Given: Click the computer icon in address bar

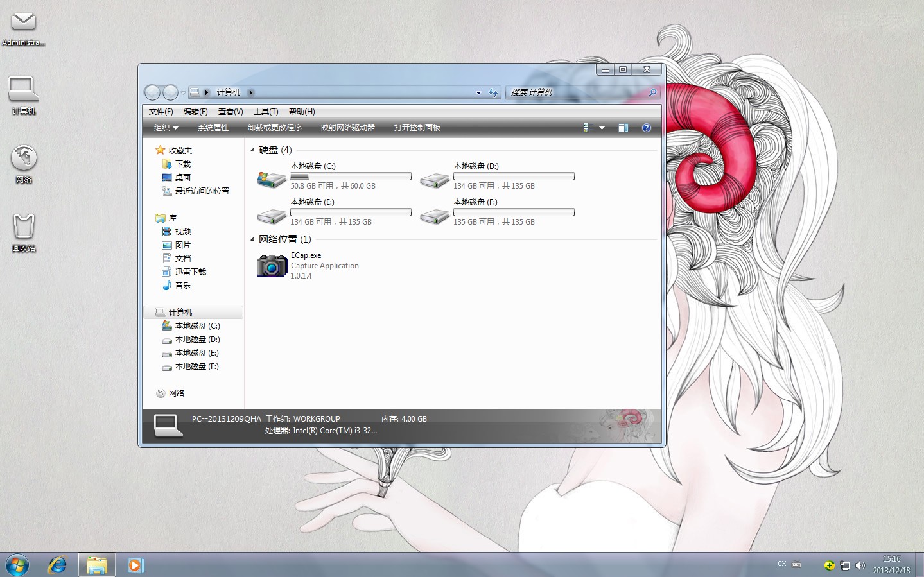Looking at the screenshot, I should tap(195, 92).
